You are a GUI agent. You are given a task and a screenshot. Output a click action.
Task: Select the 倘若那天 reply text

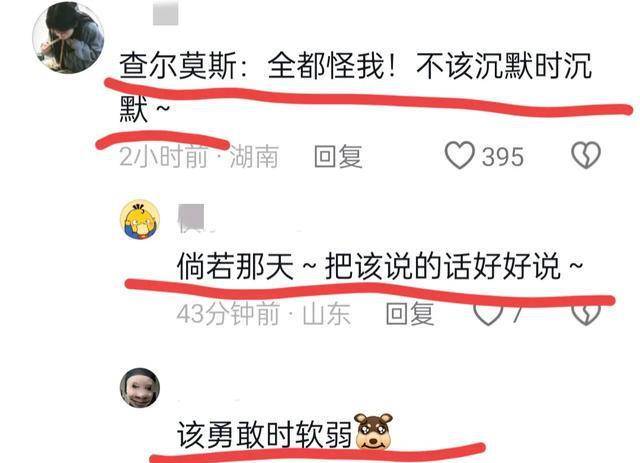[x=380, y=267]
